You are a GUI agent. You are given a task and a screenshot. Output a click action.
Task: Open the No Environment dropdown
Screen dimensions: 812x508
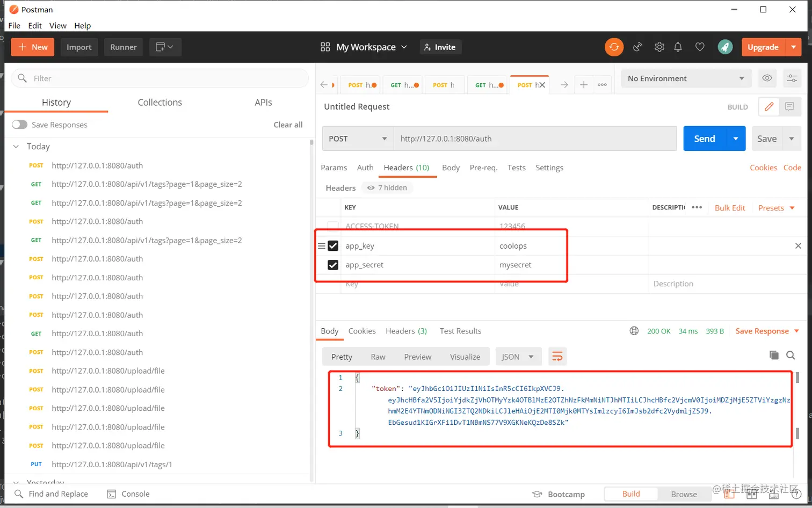tap(686, 78)
